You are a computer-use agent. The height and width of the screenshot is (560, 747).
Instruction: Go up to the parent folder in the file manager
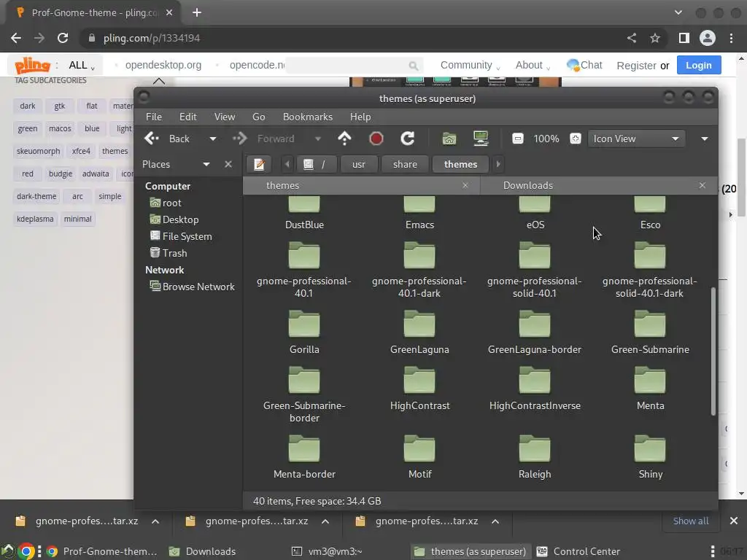point(344,139)
